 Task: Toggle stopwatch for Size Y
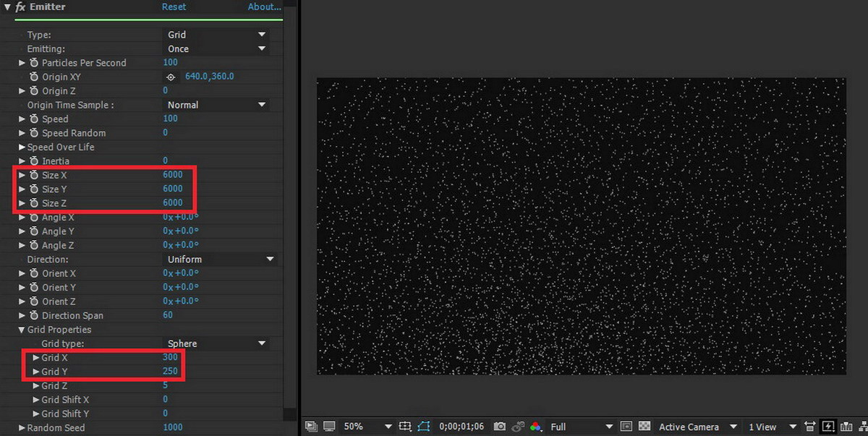(x=34, y=189)
